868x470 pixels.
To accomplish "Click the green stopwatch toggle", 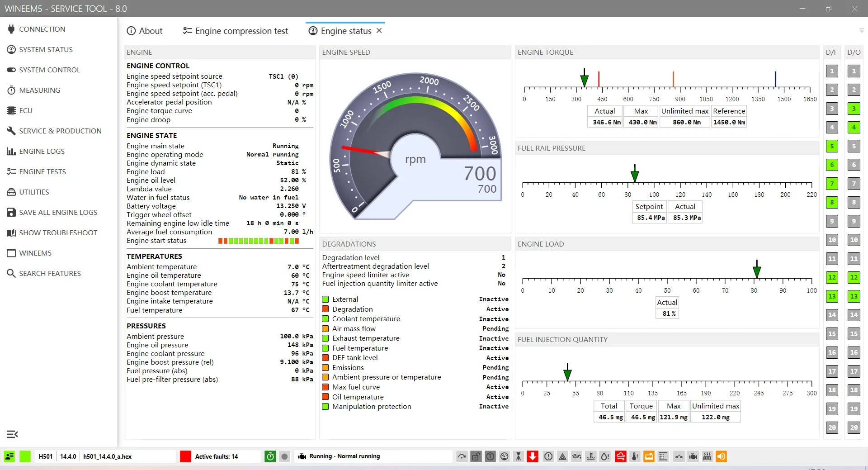I will pos(270,456).
